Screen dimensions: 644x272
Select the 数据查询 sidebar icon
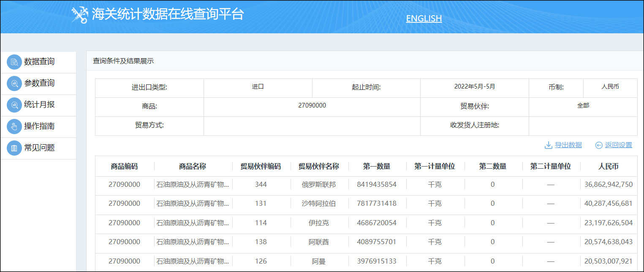(x=14, y=62)
